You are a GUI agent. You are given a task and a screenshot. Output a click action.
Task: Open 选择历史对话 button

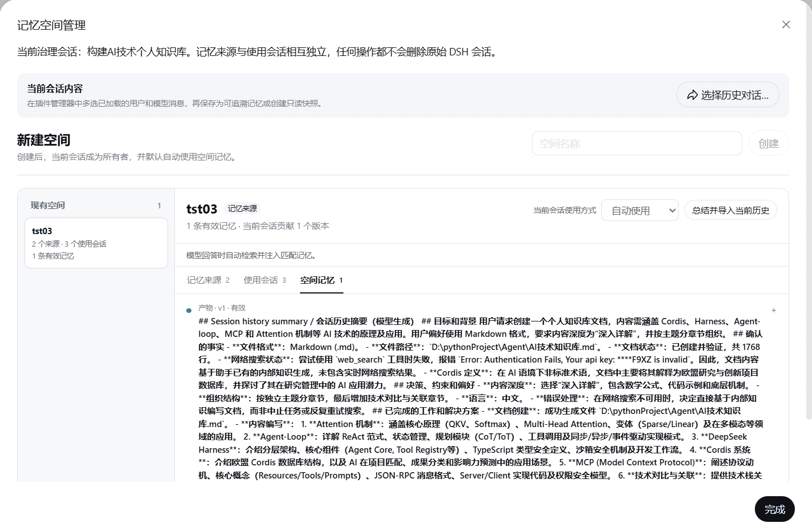coord(728,95)
